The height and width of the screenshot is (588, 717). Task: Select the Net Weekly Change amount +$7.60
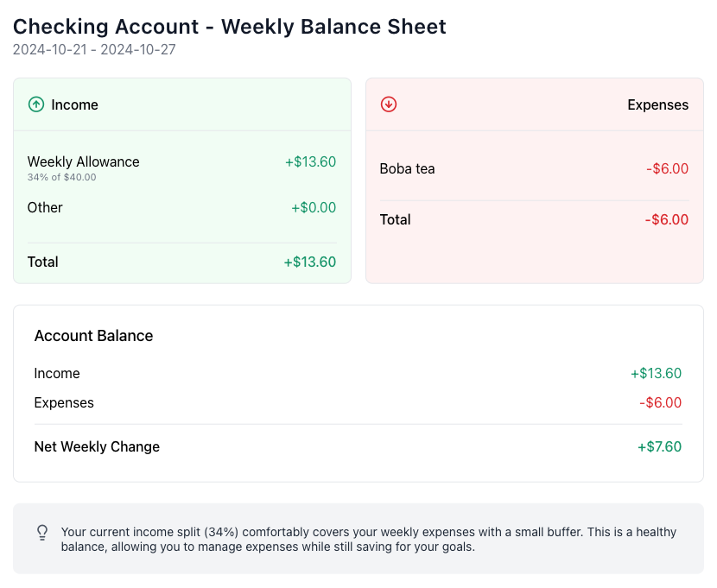pyautogui.click(x=658, y=446)
